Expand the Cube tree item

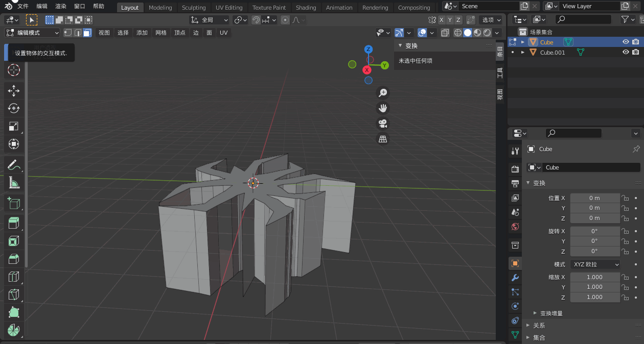[523, 42]
